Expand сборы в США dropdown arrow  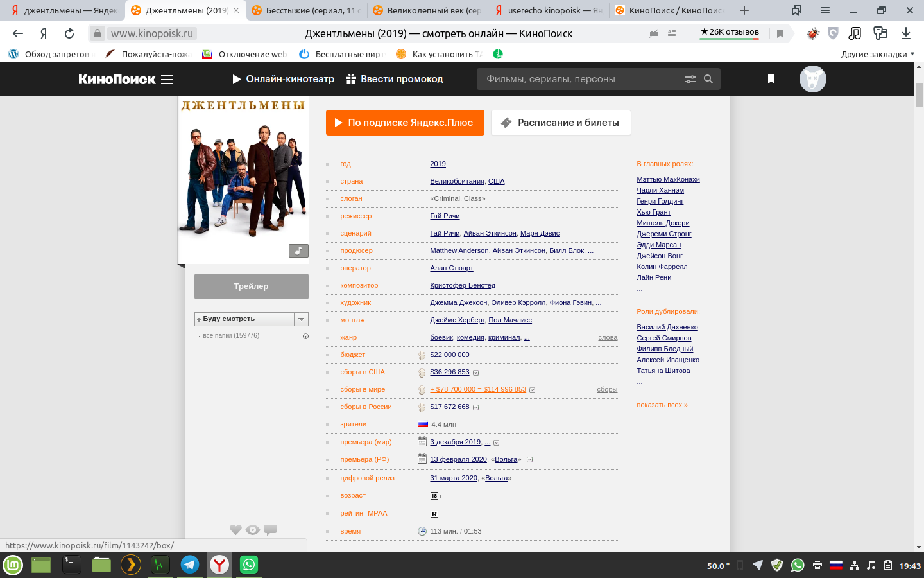tap(475, 372)
